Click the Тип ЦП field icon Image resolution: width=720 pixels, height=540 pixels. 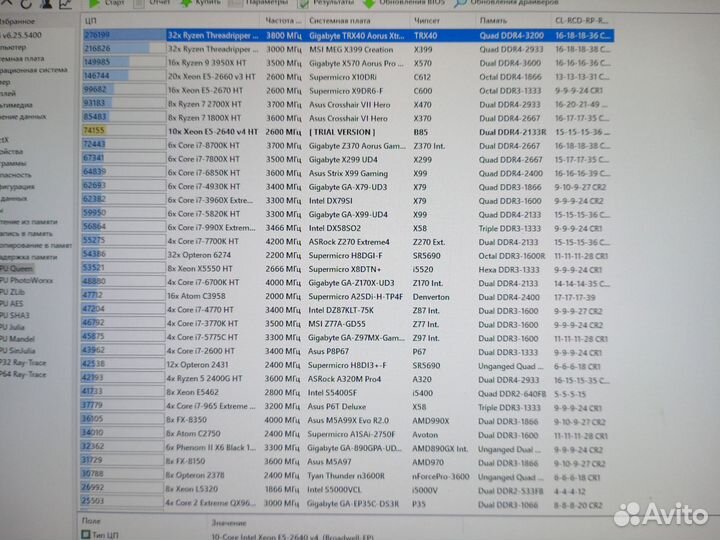pyautogui.click(x=86, y=534)
